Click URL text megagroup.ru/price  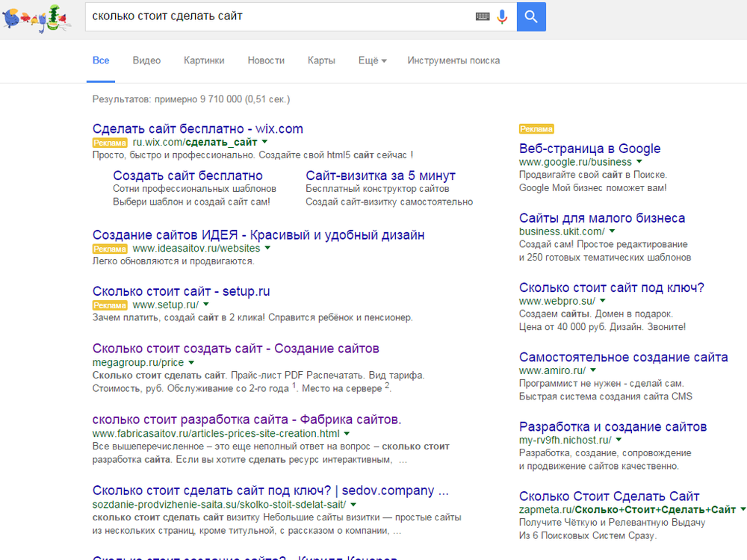[x=138, y=362]
